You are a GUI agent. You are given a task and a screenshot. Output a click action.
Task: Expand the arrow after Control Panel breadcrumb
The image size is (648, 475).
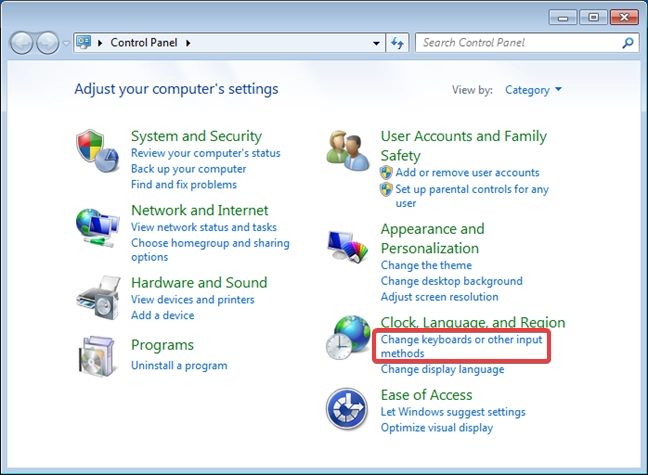coord(188,43)
